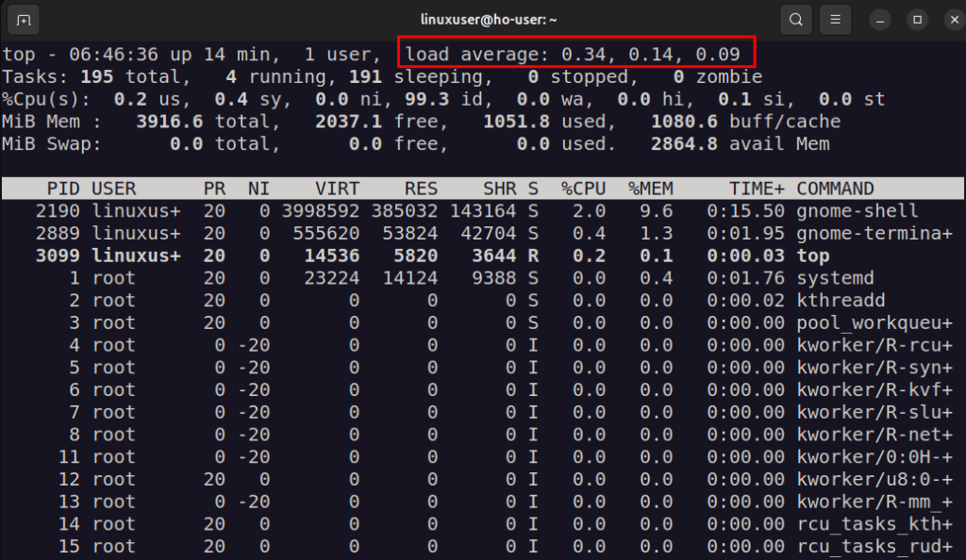Click the systemd process entry

(837, 277)
